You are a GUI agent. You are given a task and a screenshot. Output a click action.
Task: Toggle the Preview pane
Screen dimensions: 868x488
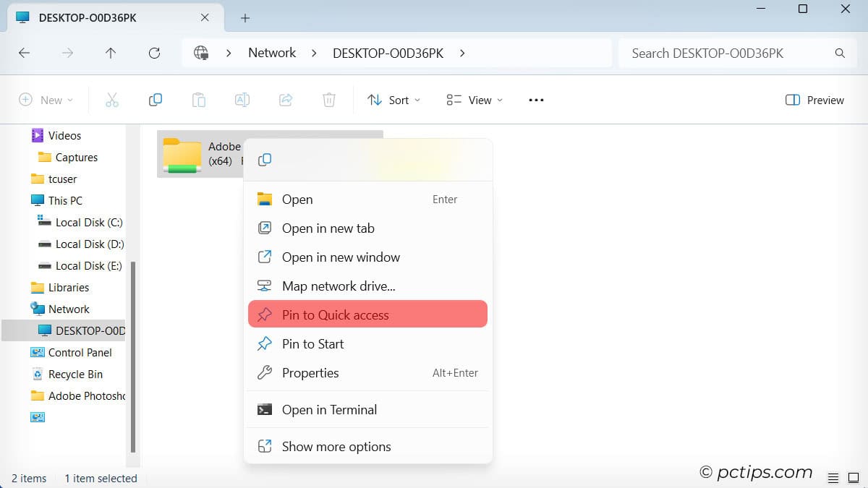pyautogui.click(x=814, y=100)
